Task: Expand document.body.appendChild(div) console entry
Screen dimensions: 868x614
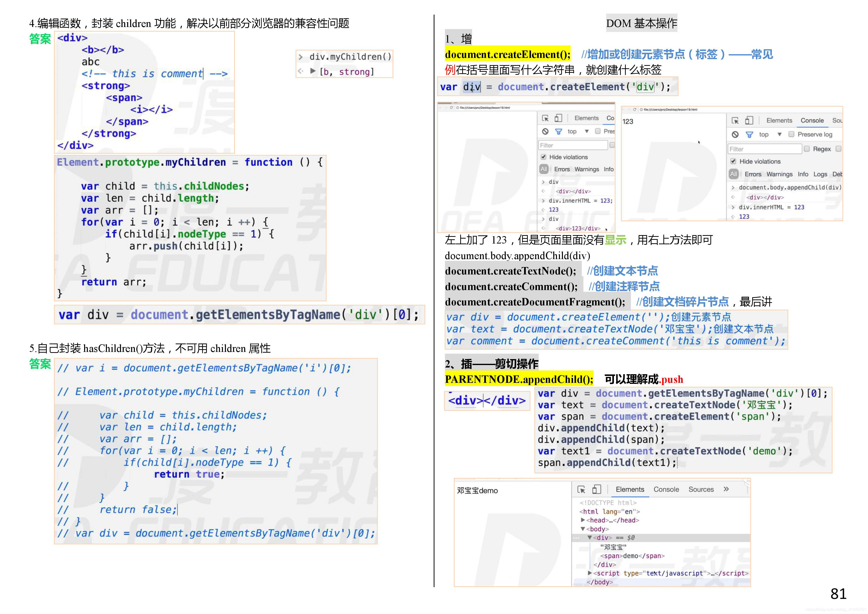Action: (733, 188)
